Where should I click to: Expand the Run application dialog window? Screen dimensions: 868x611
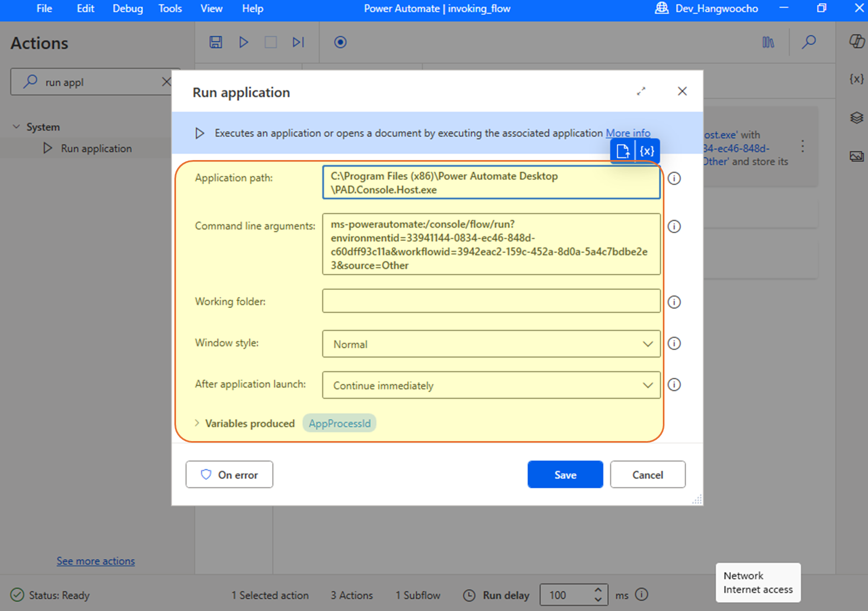(641, 91)
